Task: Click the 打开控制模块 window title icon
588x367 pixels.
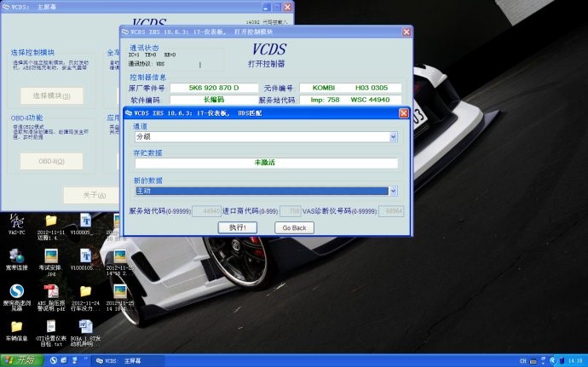Action: 125,32
